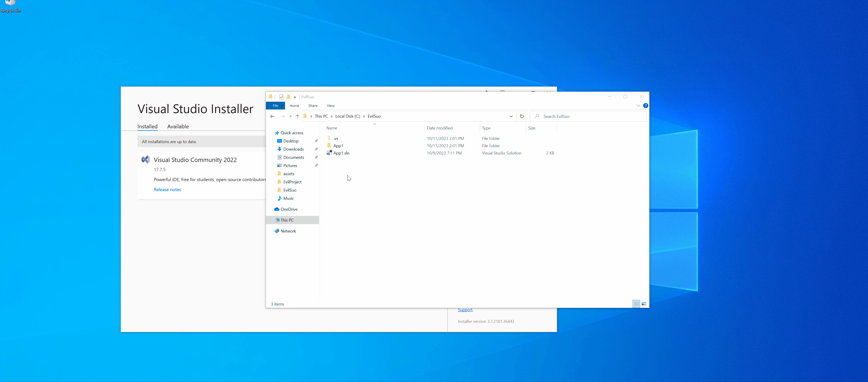Switch to details view in status bar

[x=636, y=304]
